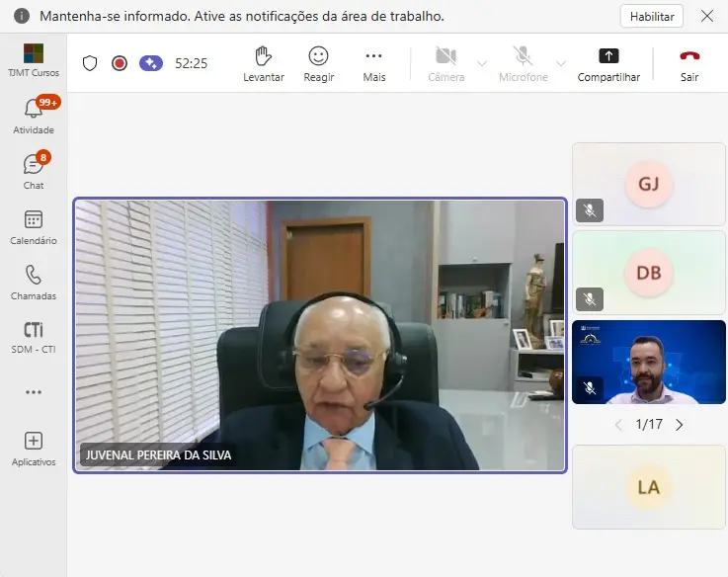Click the shield security icon

tap(90, 63)
